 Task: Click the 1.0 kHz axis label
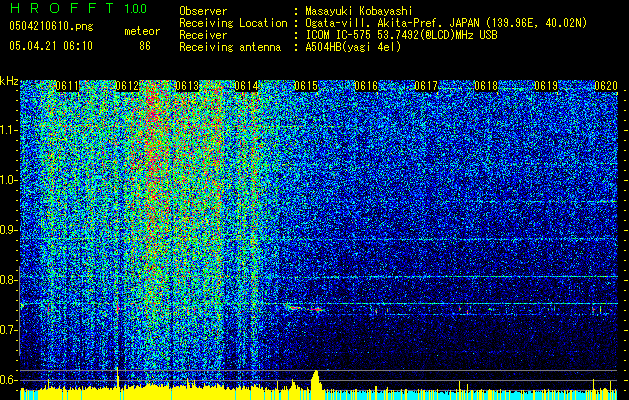click(9, 180)
